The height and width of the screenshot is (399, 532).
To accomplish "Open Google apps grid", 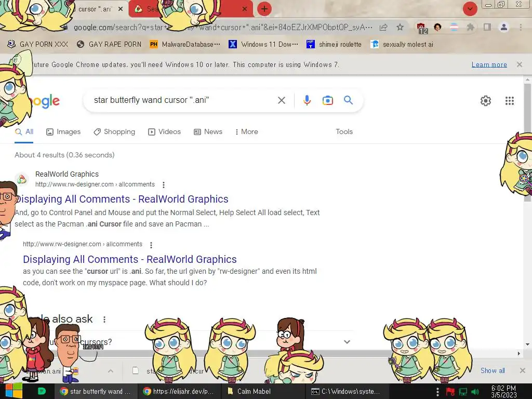I will tap(509, 101).
